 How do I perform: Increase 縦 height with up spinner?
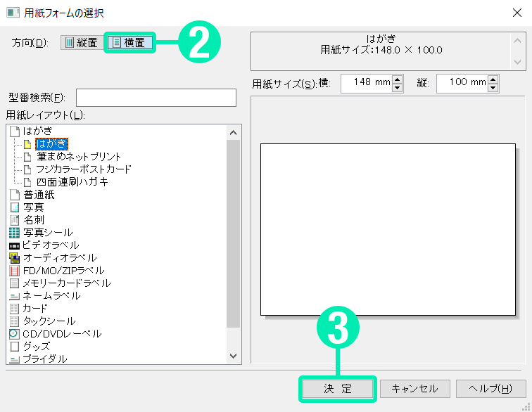pos(493,79)
